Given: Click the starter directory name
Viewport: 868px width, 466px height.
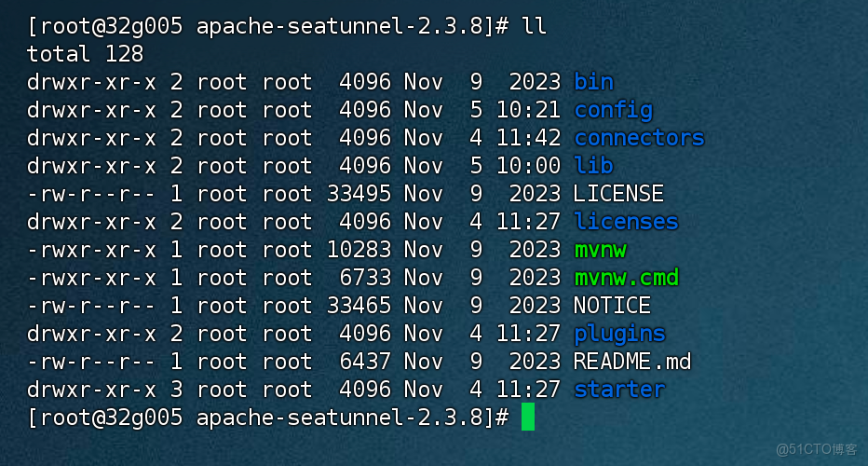Looking at the screenshot, I should click(619, 390).
